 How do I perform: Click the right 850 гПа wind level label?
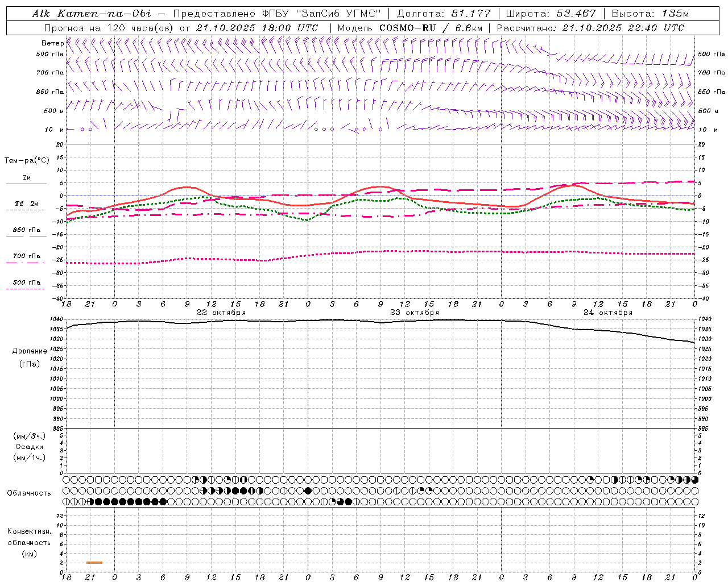(x=712, y=92)
